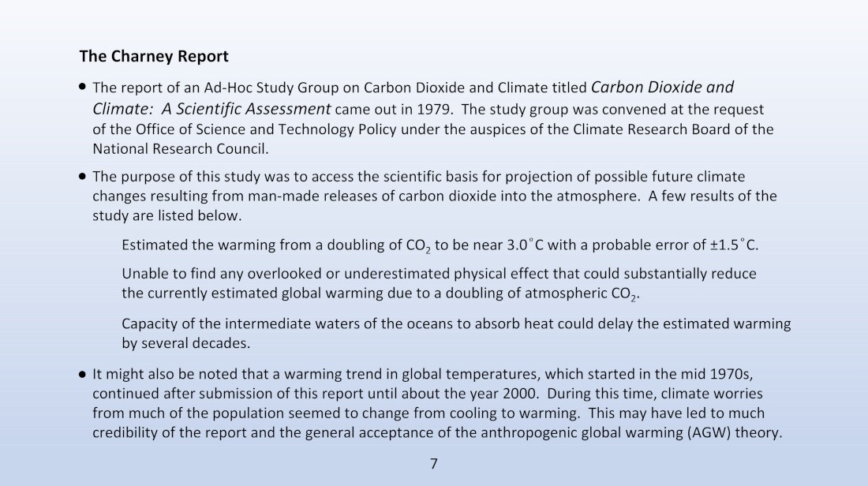The height and width of the screenshot is (486, 868).
Task: Click the words 'by several decades.'
Action: 186,343
